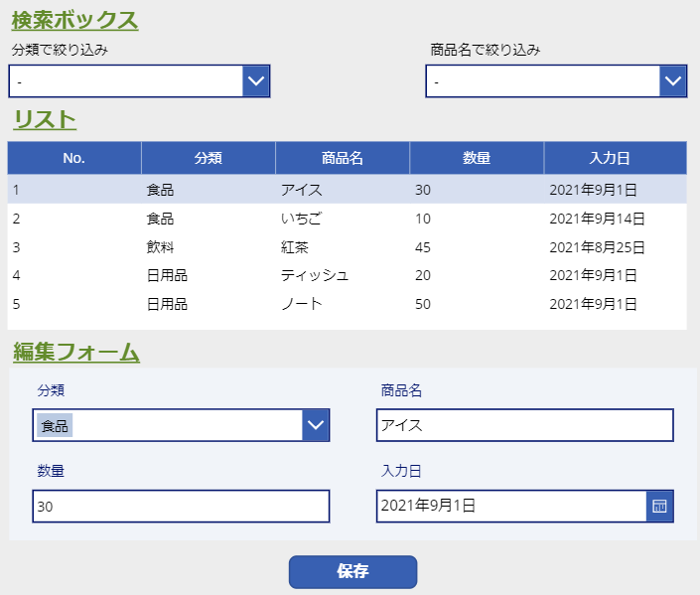
Task: Expand the 商品名で絞り込み dropdown arrow
Action: point(673,80)
